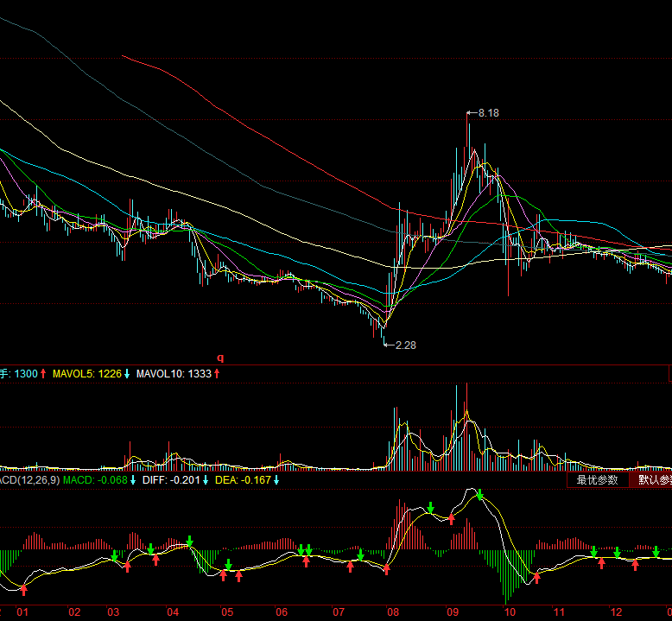672x621 pixels.
Task: Select the 2.28 low price label
Action: [405, 345]
